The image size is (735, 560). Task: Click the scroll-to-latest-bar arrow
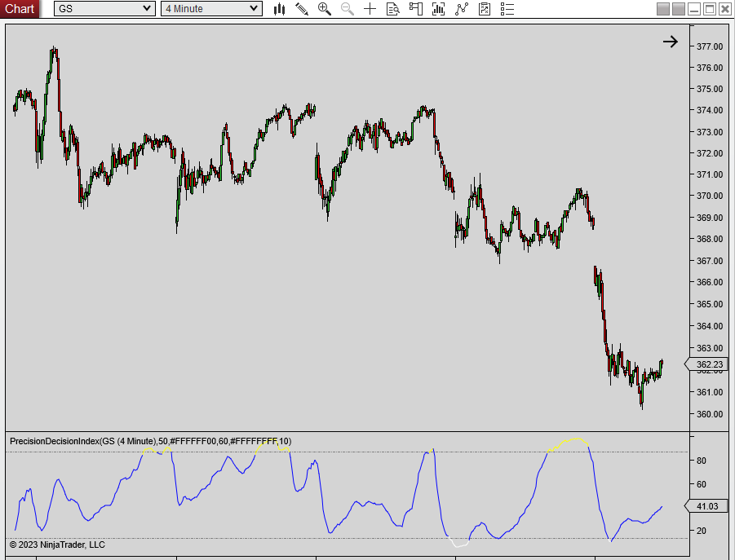tap(670, 42)
